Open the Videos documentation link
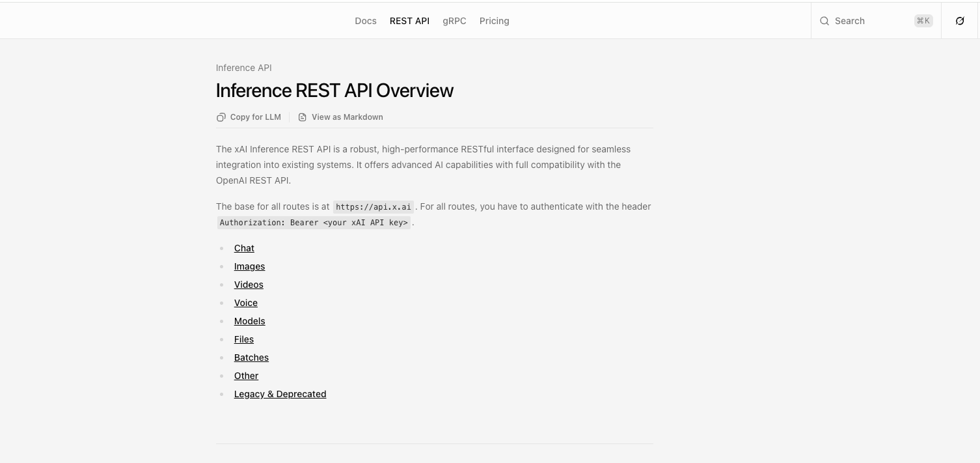The width and height of the screenshot is (980, 463). click(249, 285)
